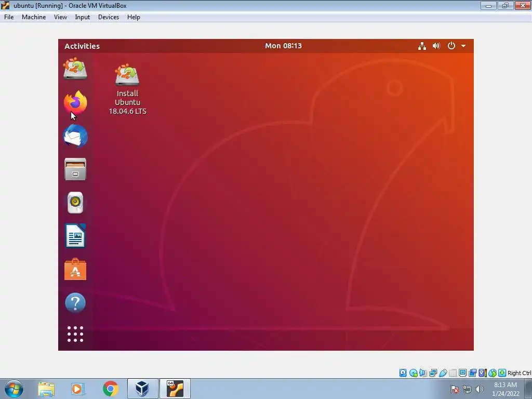Click the power icon in Ubuntu top bar

click(451, 46)
